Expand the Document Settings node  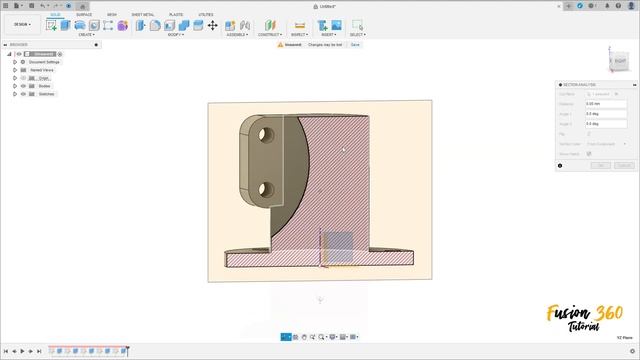(15, 62)
